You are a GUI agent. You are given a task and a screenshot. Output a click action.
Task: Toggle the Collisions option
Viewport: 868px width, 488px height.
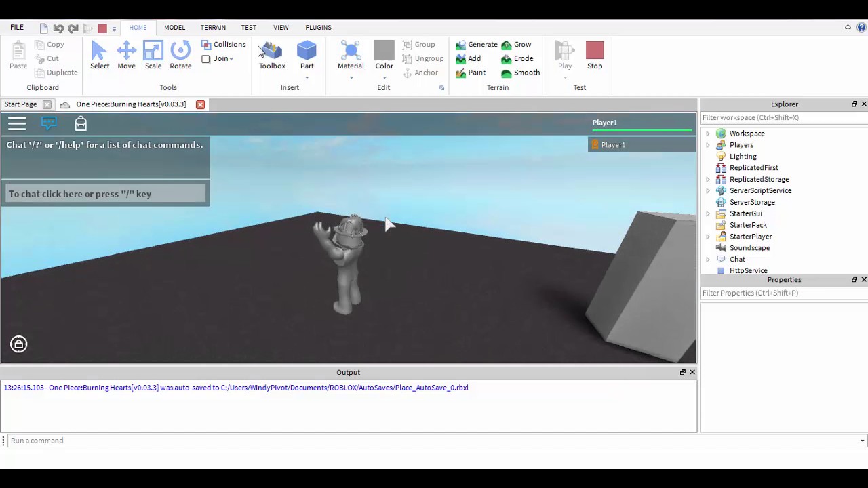[223, 45]
